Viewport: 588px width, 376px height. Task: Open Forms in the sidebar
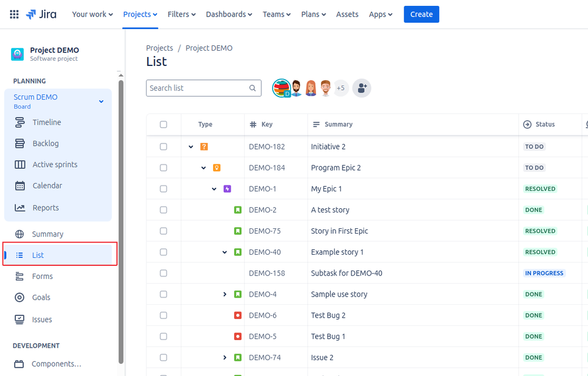tap(42, 277)
